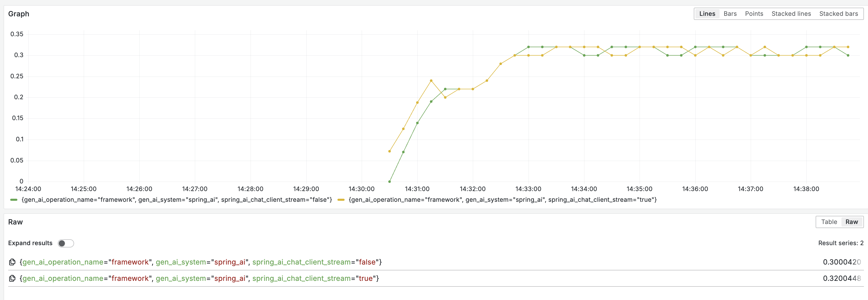
Task: Click the stream="false" legend label text
Action: pos(177,200)
